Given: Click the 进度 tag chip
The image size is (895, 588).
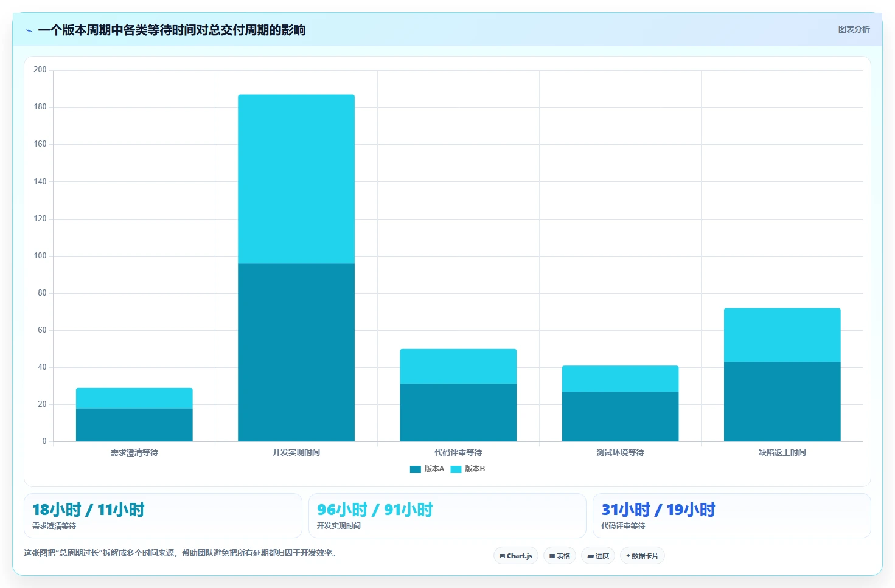Looking at the screenshot, I should tap(598, 556).
